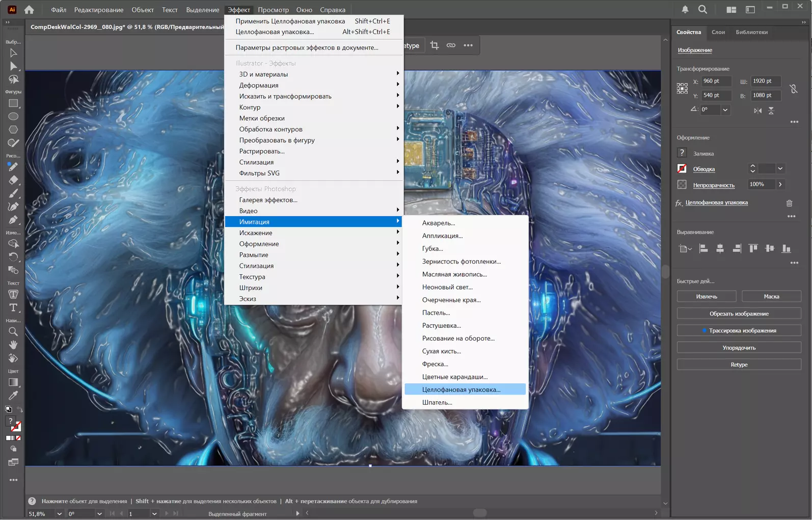Open the Arrange Documents layout icon
The width and height of the screenshot is (812, 520).
(x=731, y=10)
